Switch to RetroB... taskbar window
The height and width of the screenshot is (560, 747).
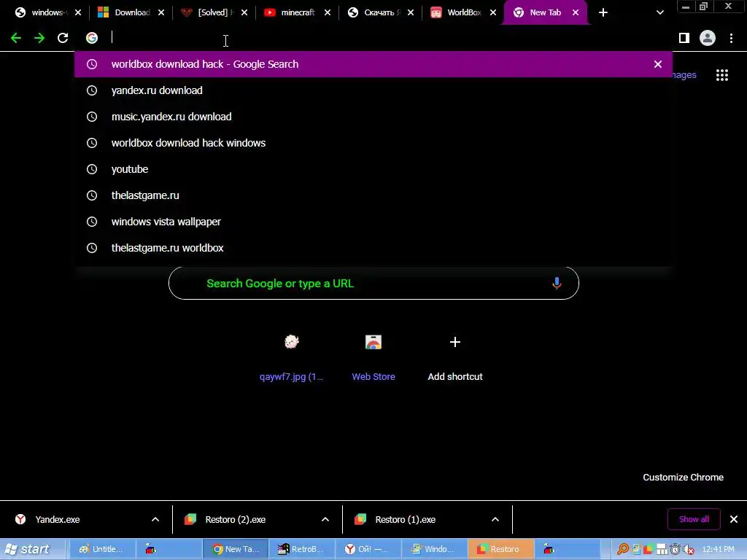[301, 549]
